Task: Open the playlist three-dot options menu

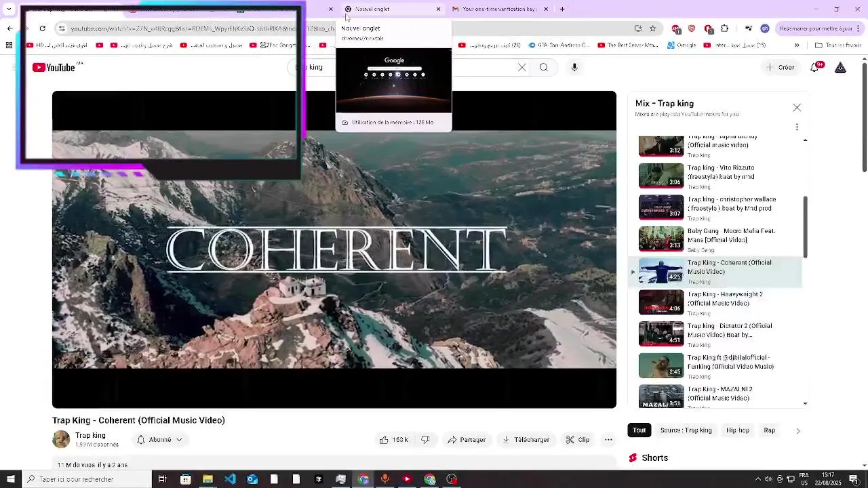Action: (797, 127)
